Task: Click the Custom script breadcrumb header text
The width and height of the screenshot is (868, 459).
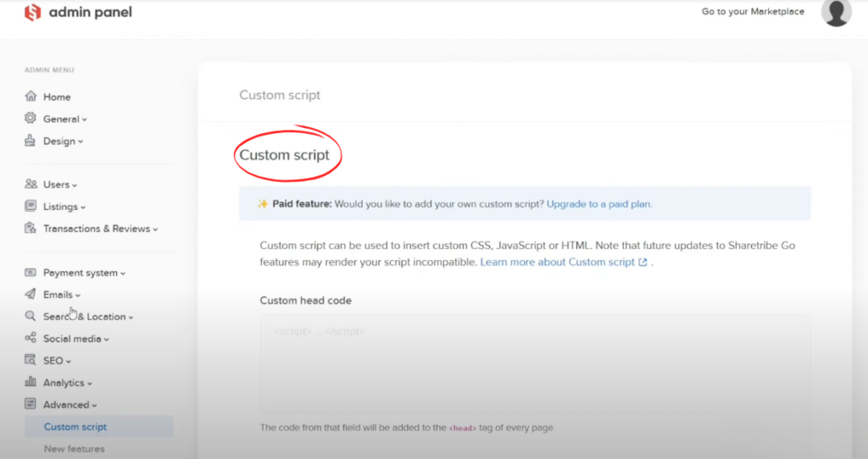Action: (x=280, y=95)
